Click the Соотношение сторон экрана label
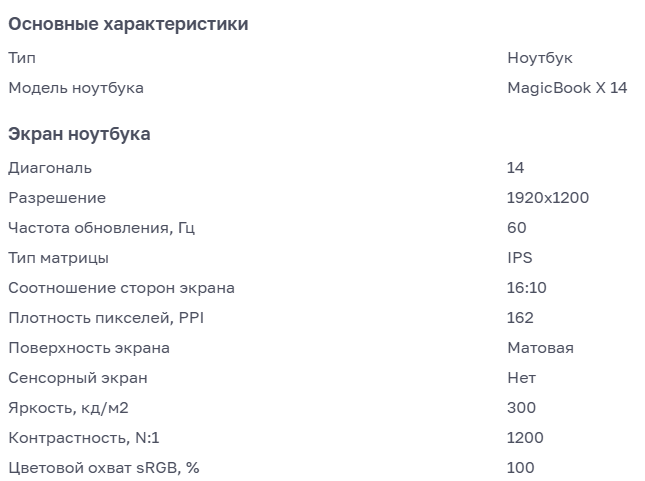This screenshot has width=645, height=481. [x=121, y=288]
